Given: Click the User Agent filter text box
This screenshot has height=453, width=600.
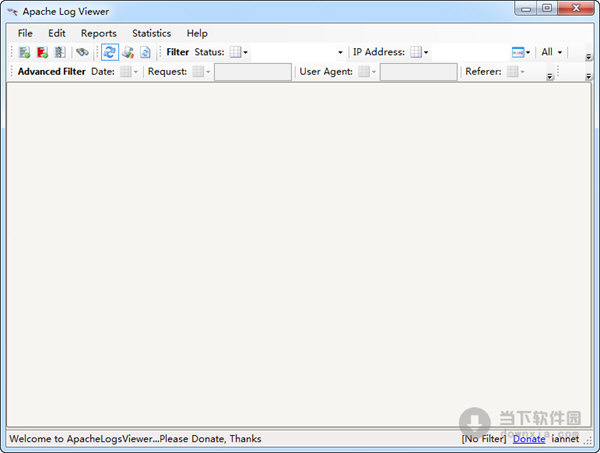Looking at the screenshot, I should [419, 72].
